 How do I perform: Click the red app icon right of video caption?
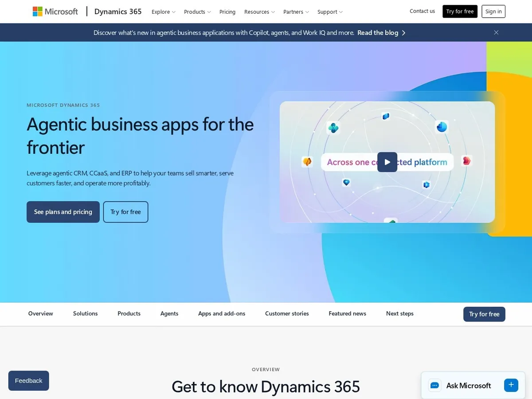pos(466,161)
